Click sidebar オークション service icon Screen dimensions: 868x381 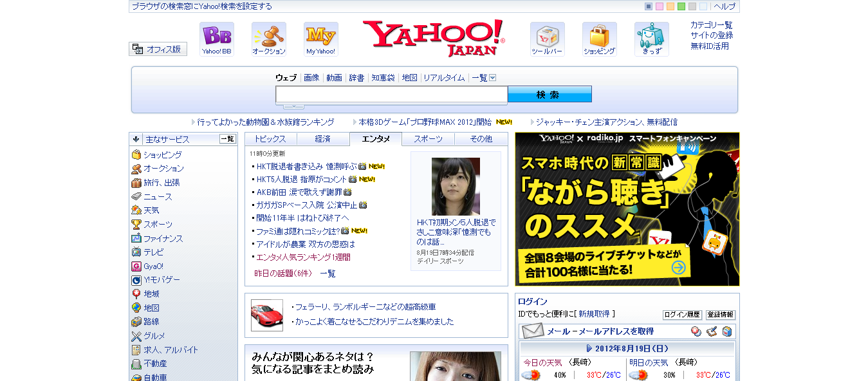(x=136, y=169)
